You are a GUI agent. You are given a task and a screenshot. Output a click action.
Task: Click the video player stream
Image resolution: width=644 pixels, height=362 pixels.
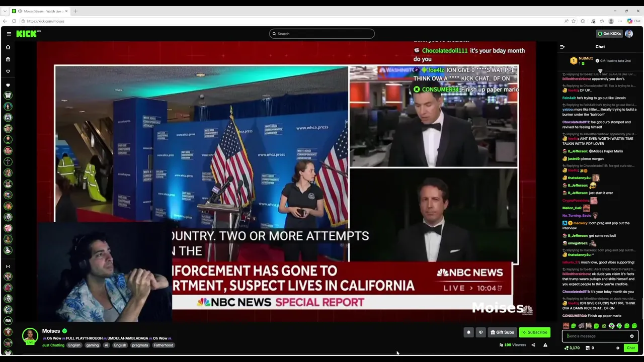286,181
